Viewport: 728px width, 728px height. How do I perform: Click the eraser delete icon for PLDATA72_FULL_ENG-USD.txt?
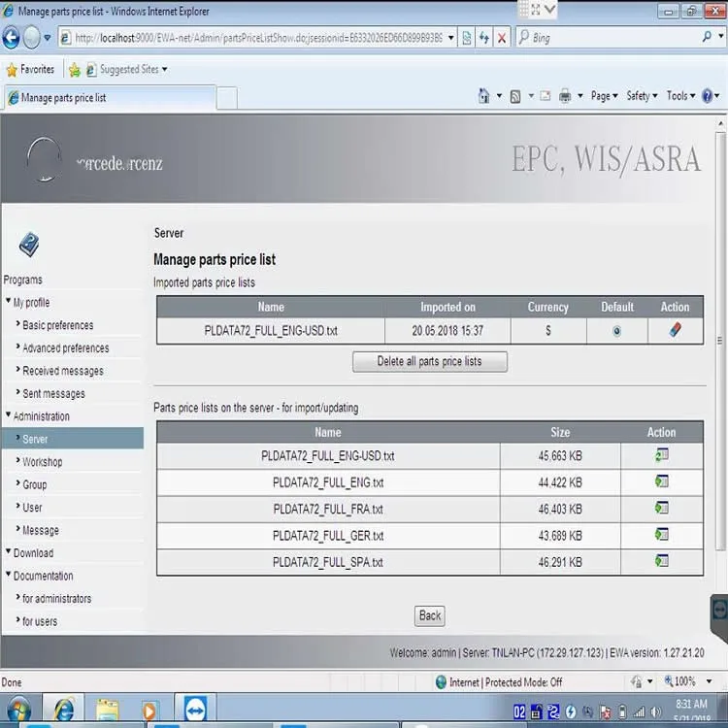[675, 330]
